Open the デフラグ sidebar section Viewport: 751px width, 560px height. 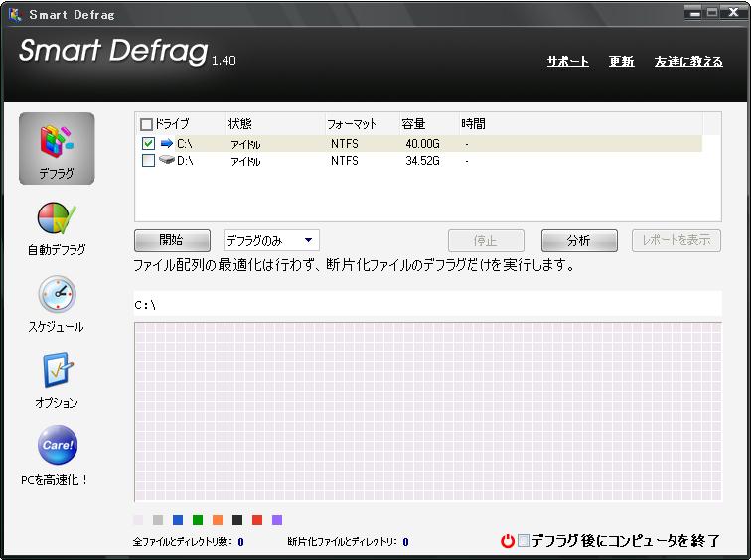point(57,148)
